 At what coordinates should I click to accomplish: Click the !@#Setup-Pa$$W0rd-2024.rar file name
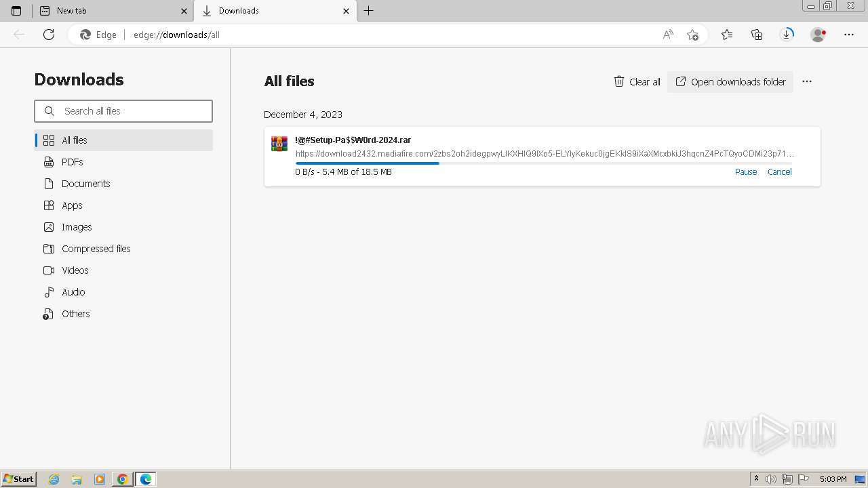[x=353, y=140]
